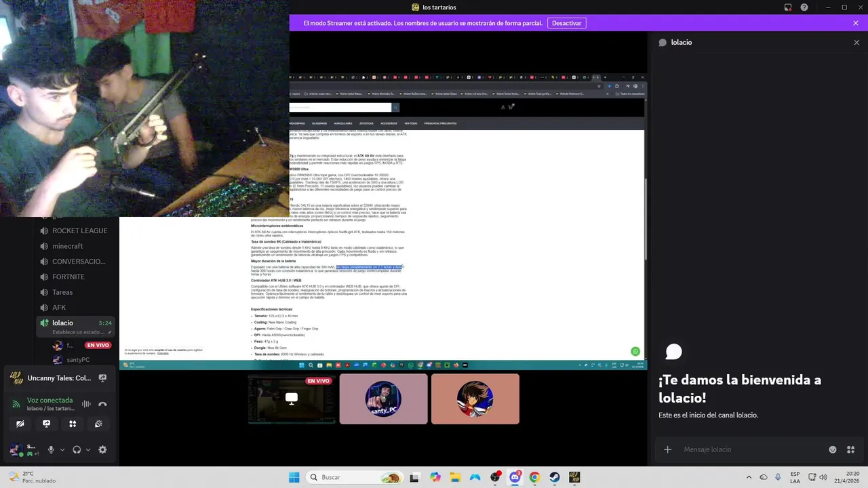Click the green voice connection signal icon
The width and height of the screenshot is (868, 488).
click(16, 404)
